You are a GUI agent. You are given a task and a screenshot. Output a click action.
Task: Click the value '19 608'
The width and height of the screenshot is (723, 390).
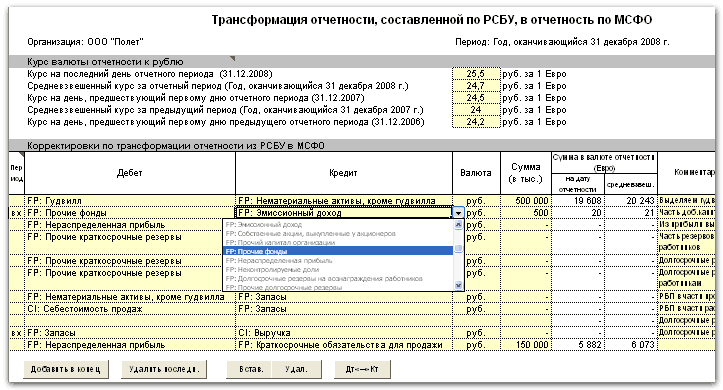578,201
